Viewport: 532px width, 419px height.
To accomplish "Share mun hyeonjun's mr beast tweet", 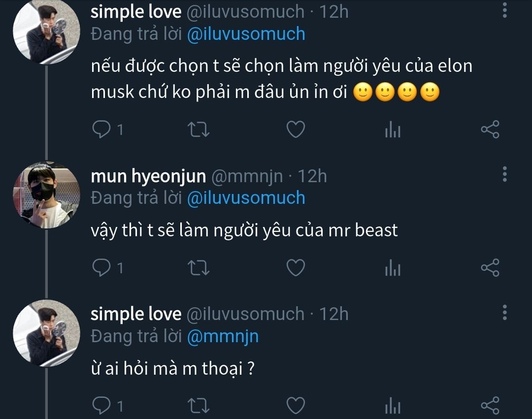I will coord(490,267).
